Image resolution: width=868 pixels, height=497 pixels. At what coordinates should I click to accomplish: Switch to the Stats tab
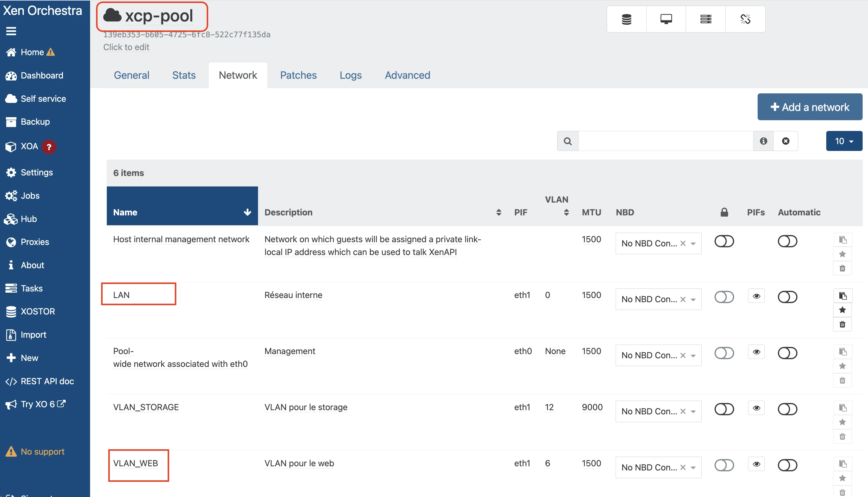coord(184,75)
